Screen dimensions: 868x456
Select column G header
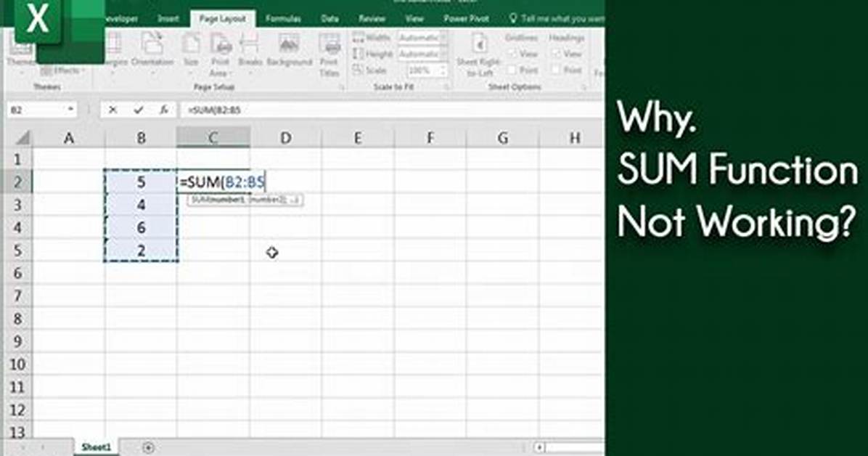[x=503, y=137]
